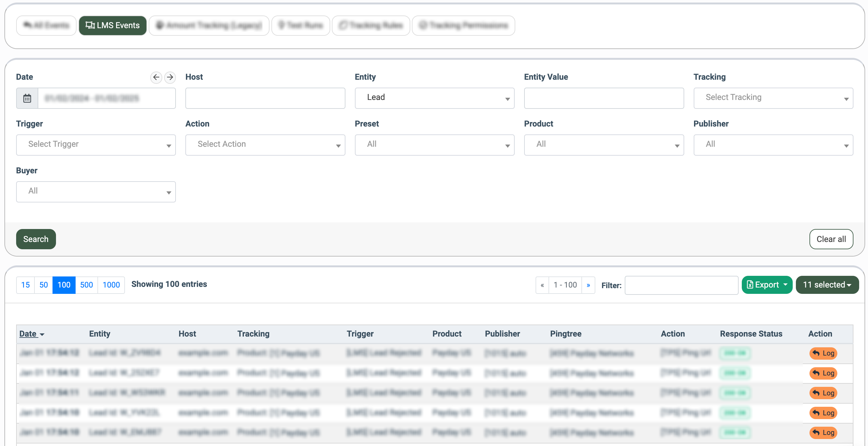The width and height of the screenshot is (868, 446).
Task: Go to previous date range arrow
Action: tap(156, 77)
